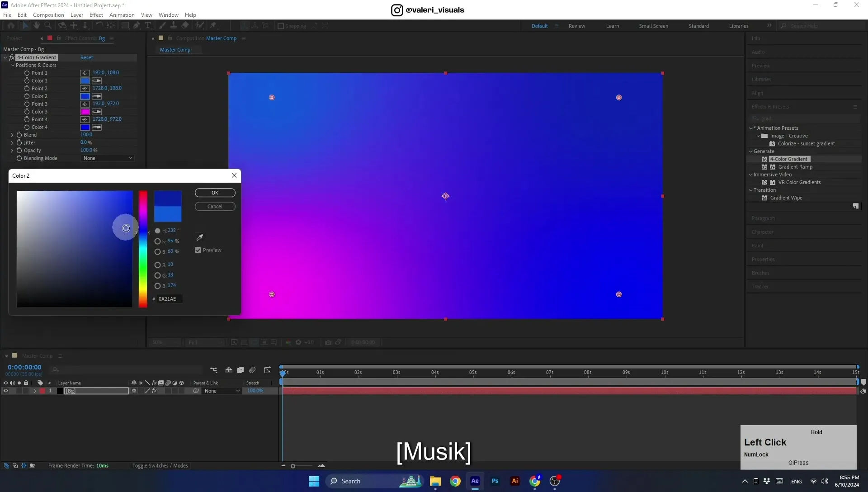Open the Color 3 magenta swatch

click(85, 112)
